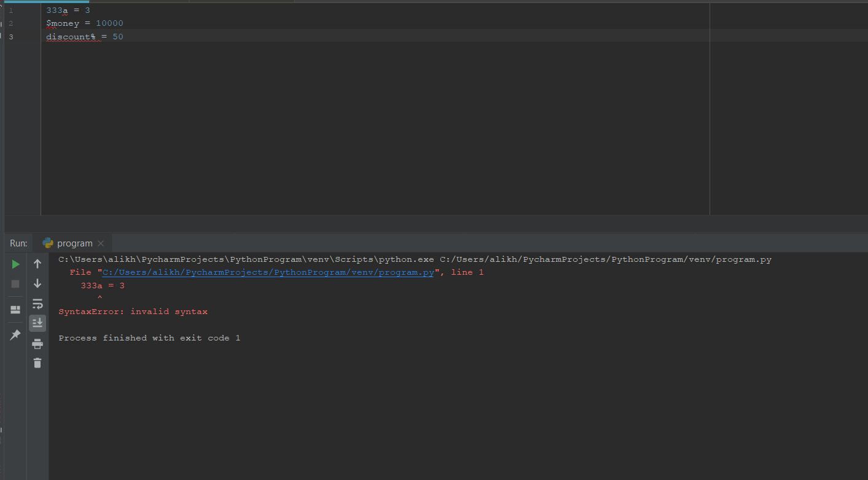The image size is (868, 480).
Task: Click the down arrow in Run toolbar
Action: pyautogui.click(x=37, y=283)
